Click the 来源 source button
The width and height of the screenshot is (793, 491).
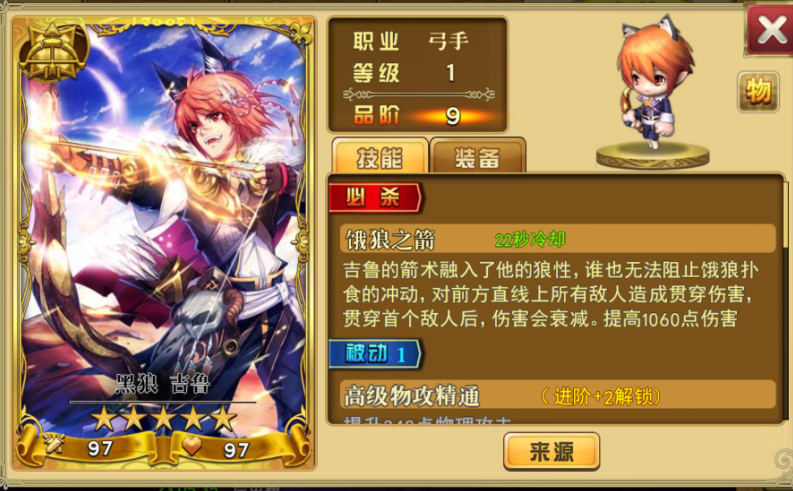(x=551, y=451)
